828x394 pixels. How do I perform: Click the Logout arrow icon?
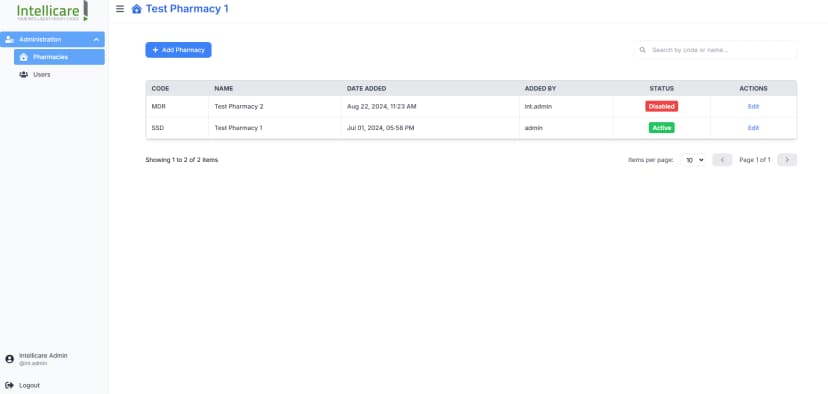coord(10,386)
